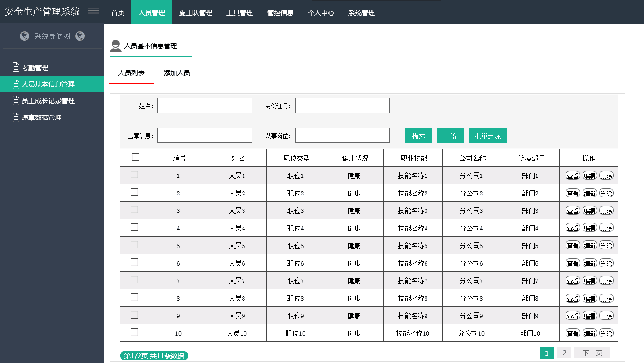Tick the checkbox for 人员4 row
This screenshot has width=644, height=363.
(x=134, y=227)
